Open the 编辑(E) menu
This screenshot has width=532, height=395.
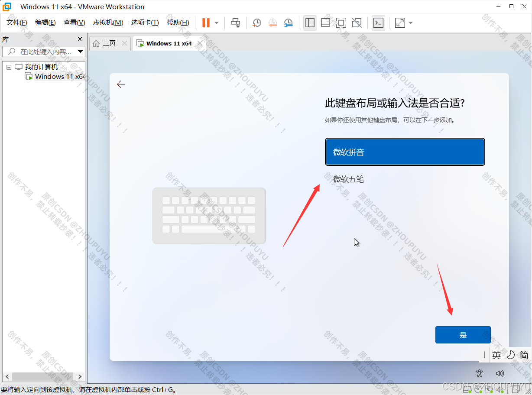coord(45,23)
